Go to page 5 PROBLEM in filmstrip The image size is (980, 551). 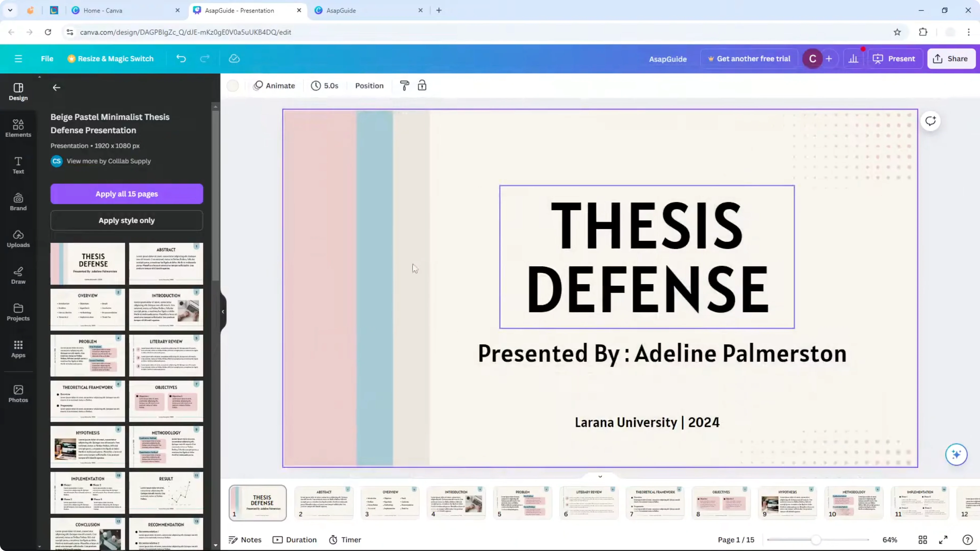pos(523,503)
